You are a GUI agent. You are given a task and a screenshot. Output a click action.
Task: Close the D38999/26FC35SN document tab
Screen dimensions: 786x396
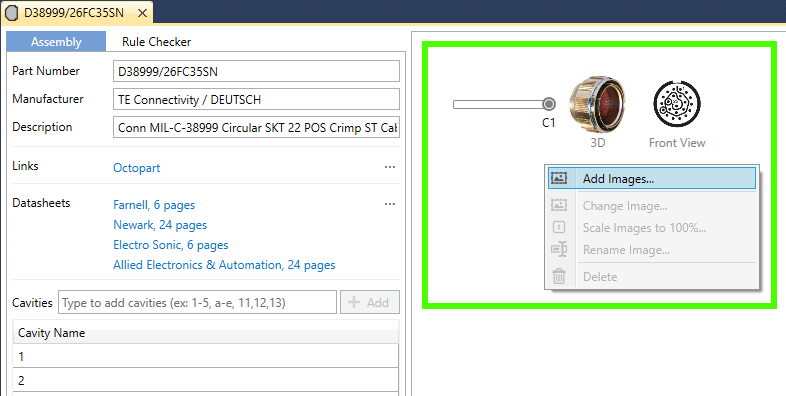142,14
